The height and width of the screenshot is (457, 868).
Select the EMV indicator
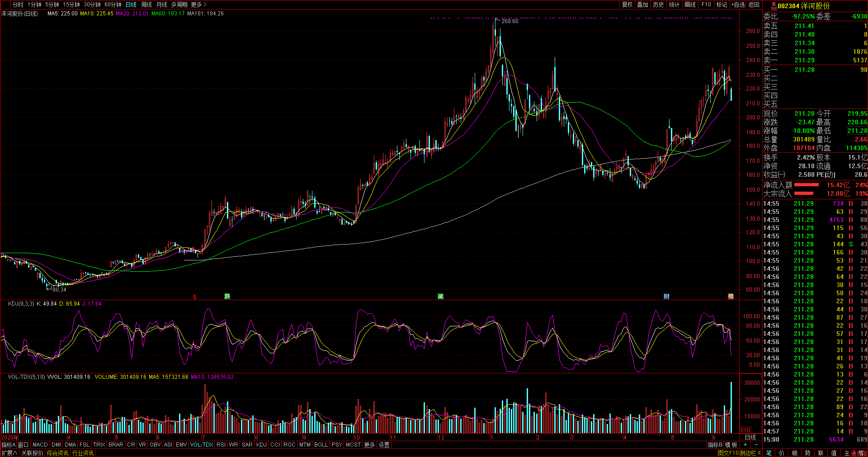point(181,445)
